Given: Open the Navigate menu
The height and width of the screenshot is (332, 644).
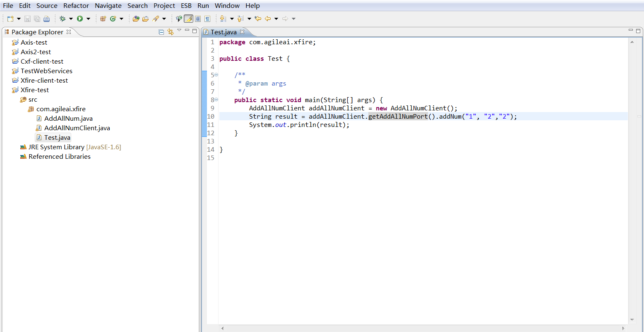Looking at the screenshot, I should [108, 6].
